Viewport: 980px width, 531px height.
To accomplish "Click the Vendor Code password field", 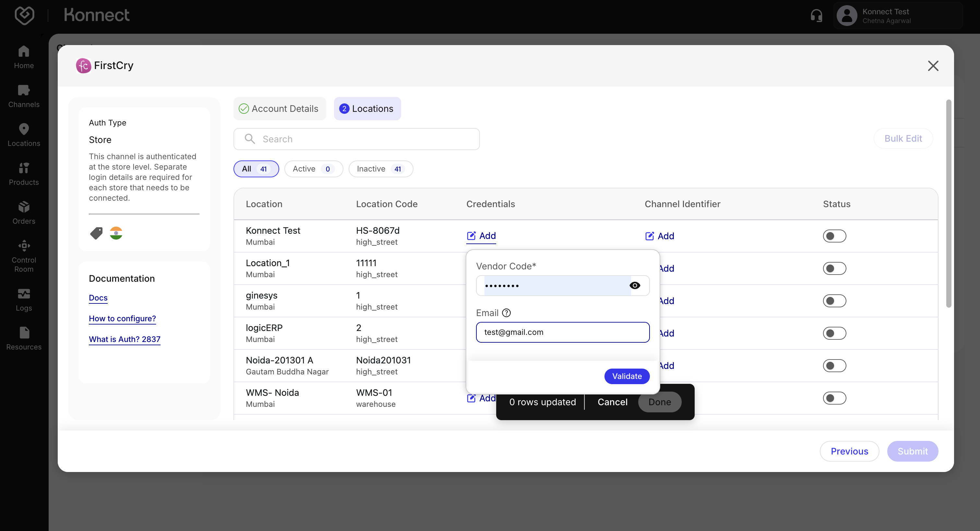I will pyautogui.click(x=563, y=285).
